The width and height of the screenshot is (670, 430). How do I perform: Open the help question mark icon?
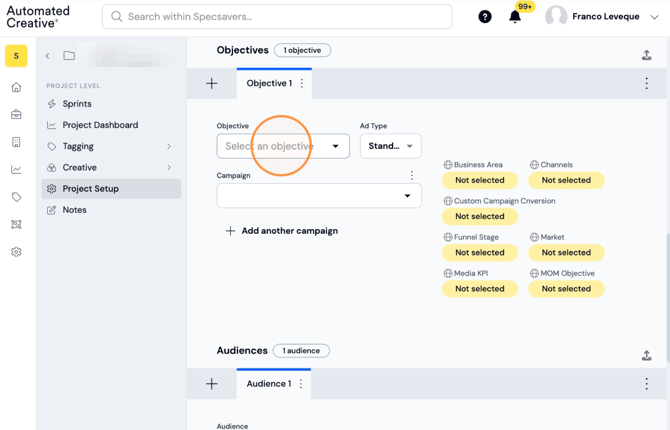tap(485, 17)
